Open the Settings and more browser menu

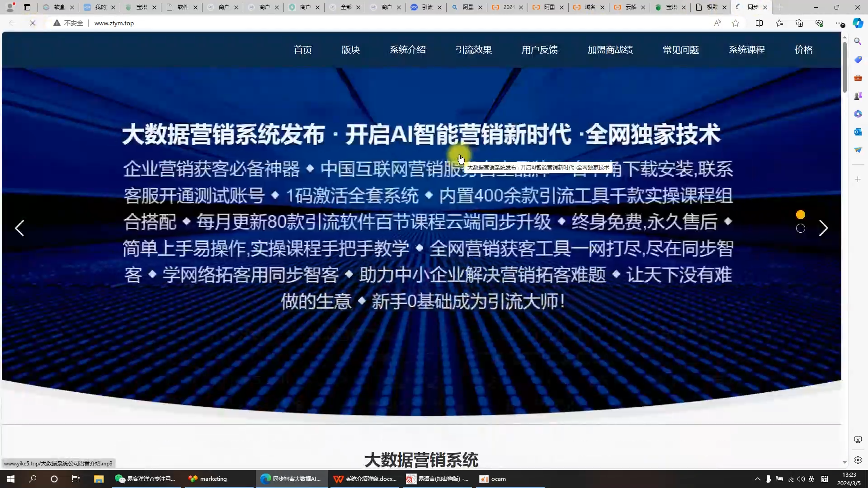(841, 23)
